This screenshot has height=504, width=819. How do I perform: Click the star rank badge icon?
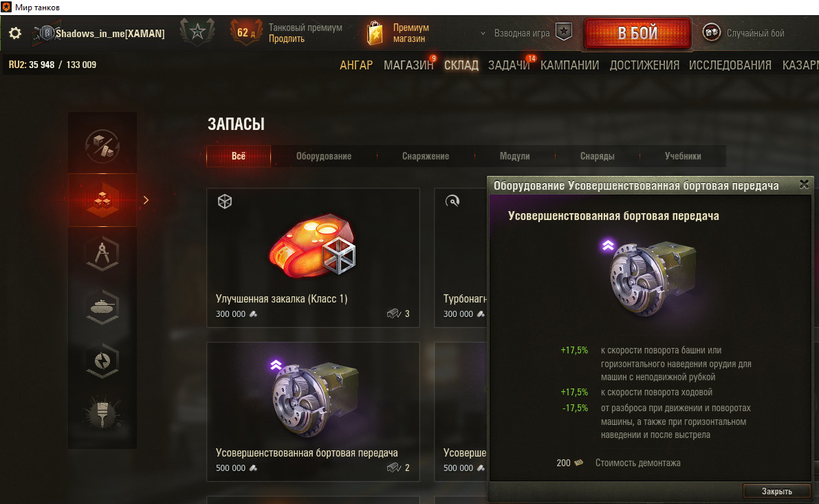(x=197, y=32)
